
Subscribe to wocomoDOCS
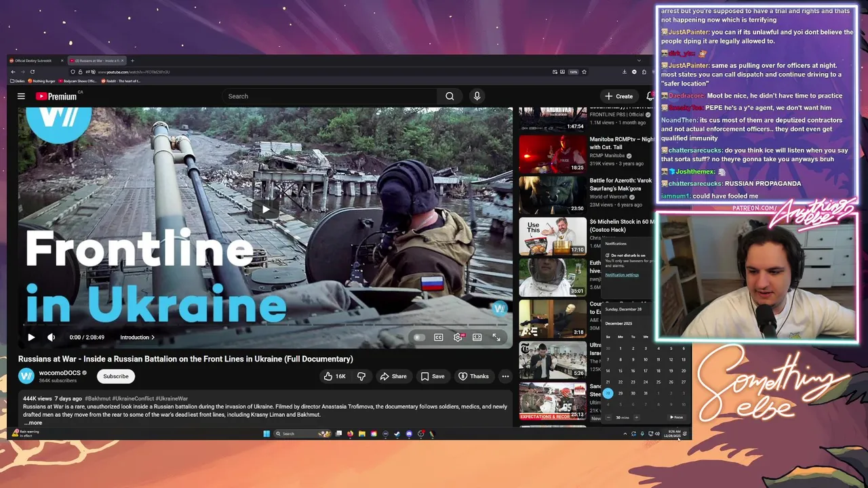click(116, 376)
